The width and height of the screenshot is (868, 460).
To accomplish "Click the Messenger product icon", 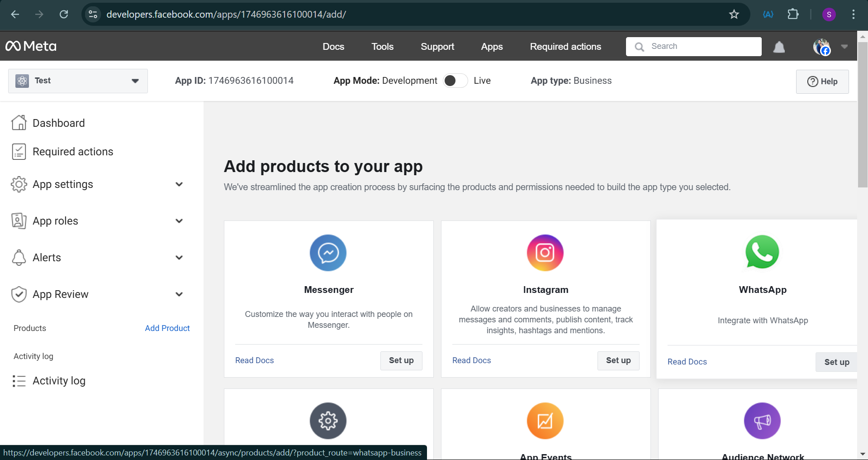I will tap(328, 253).
